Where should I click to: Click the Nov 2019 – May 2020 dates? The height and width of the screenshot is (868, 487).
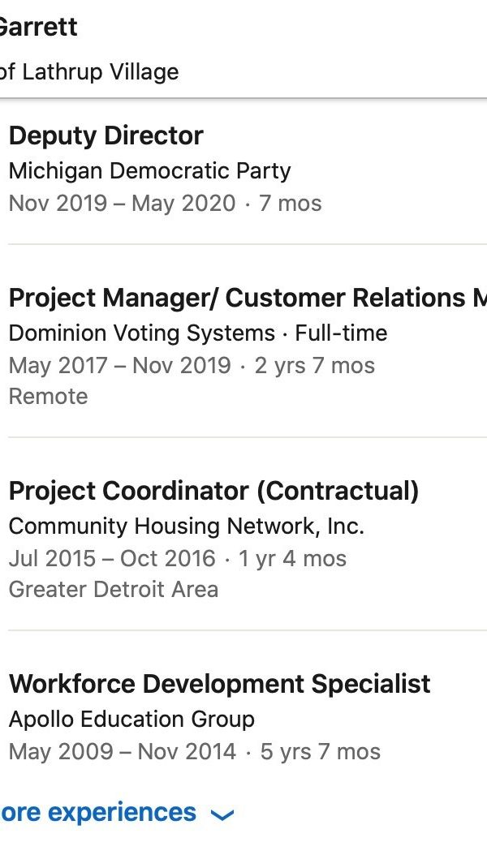coord(122,203)
